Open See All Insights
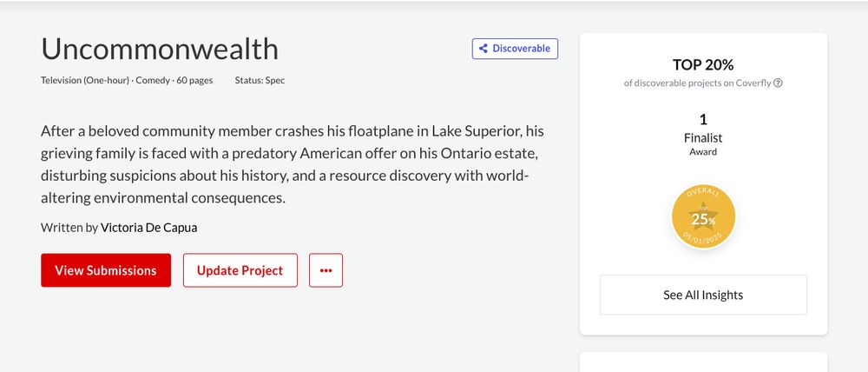The width and height of the screenshot is (868, 372). coord(703,295)
